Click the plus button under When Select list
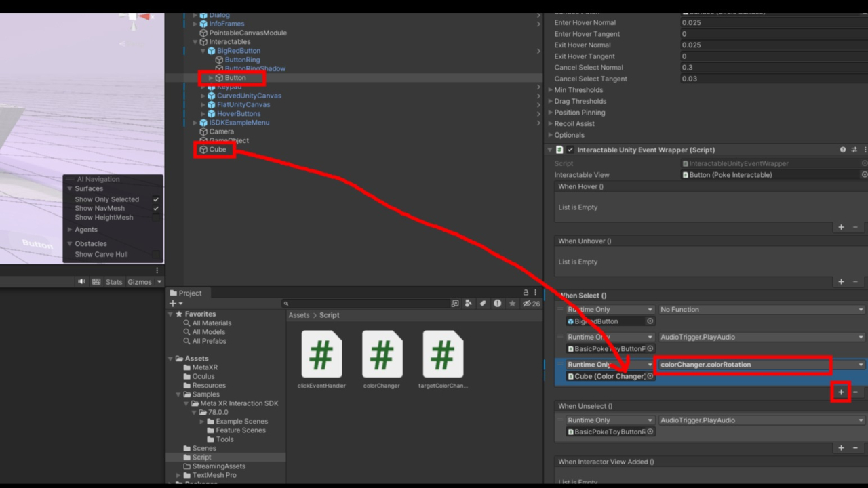The height and width of the screenshot is (488, 868). point(841,392)
